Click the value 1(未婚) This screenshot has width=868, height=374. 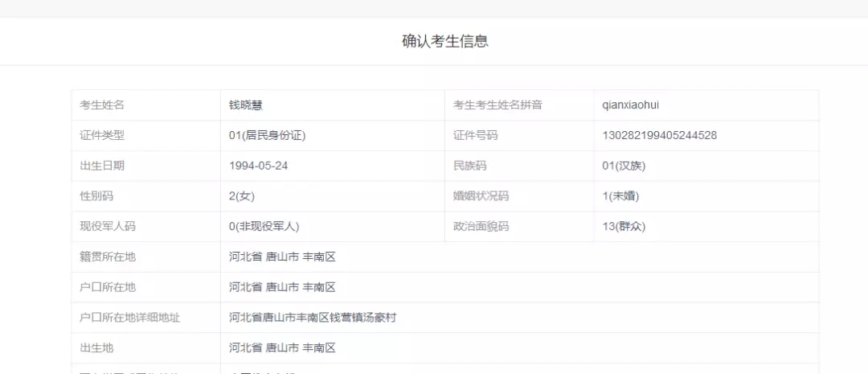coord(620,196)
